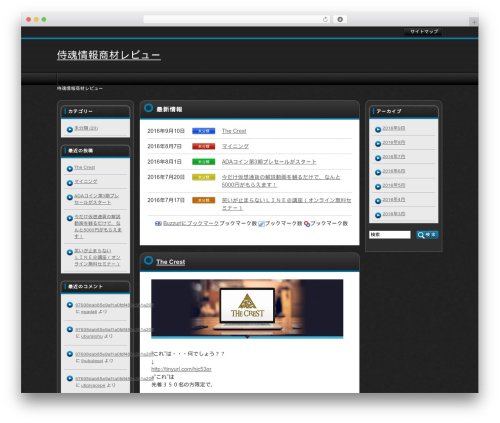Open 2016年3月 archive link

pos(394,214)
